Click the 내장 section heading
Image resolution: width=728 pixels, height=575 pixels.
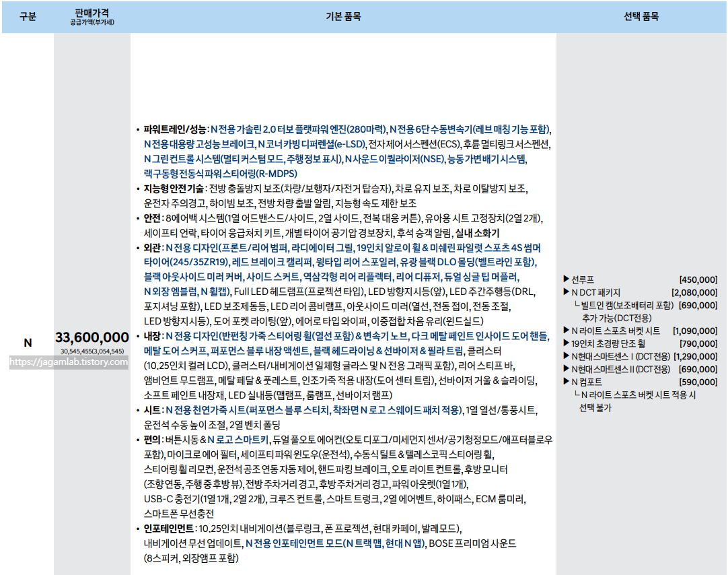pyautogui.click(x=152, y=336)
